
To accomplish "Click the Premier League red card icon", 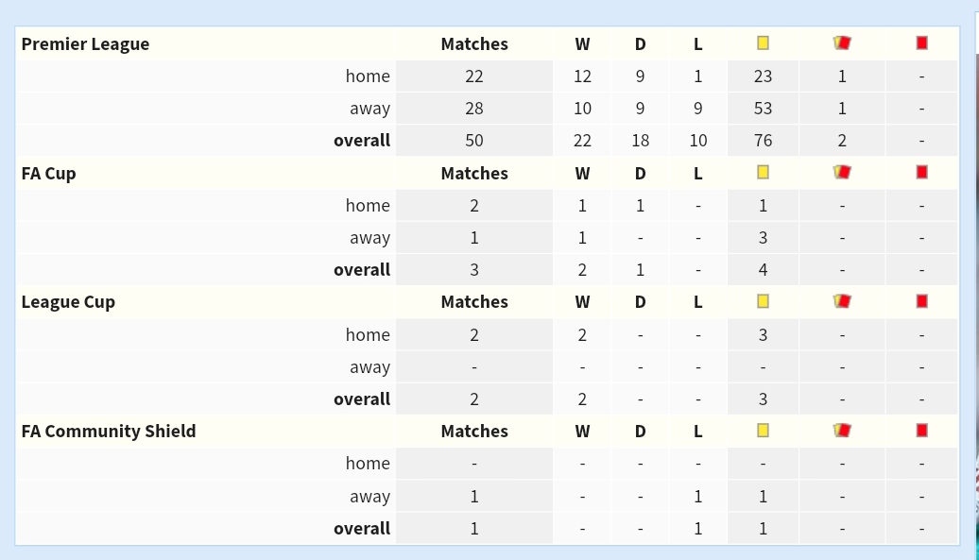I will tap(921, 43).
